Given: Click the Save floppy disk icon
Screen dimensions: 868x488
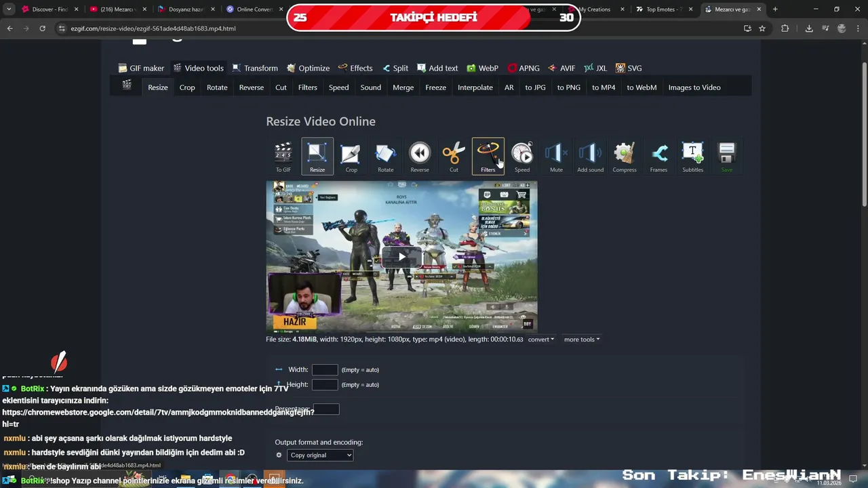Looking at the screenshot, I should [727, 157].
